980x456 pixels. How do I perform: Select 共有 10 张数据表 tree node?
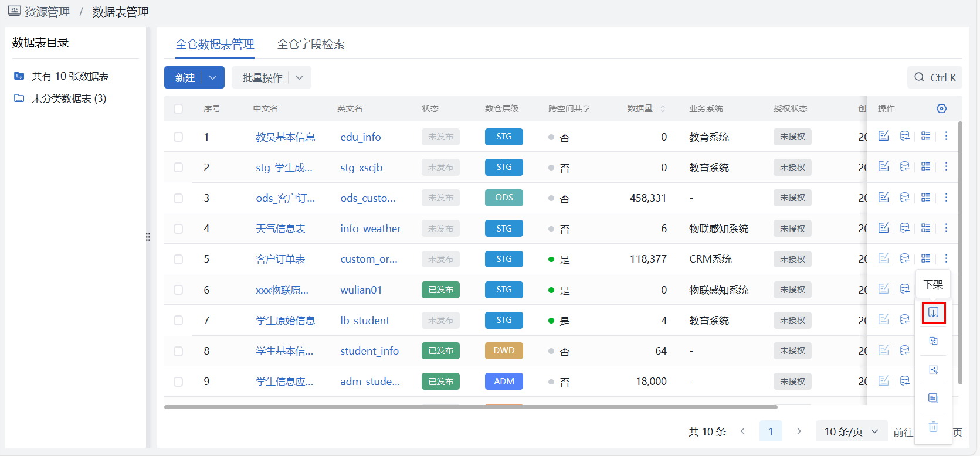[x=70, y=76]
